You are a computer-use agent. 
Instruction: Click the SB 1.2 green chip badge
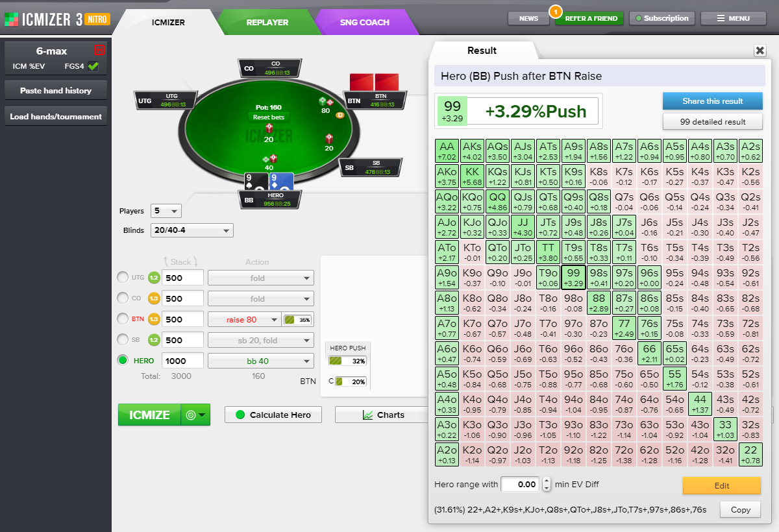[154, 340]
